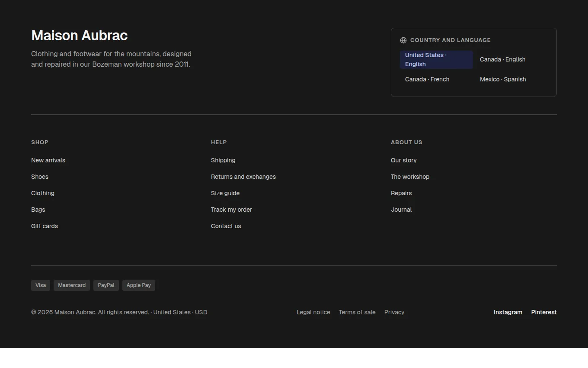588x368 pixels.
Task: Click the Maison Aubrac brand title
Action: [80, 36]
